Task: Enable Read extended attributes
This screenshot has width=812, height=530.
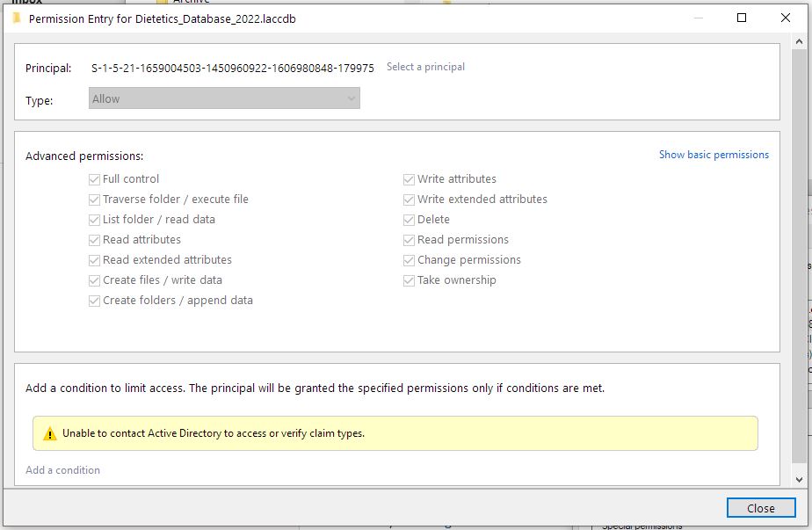Action: tap(93, 259)
